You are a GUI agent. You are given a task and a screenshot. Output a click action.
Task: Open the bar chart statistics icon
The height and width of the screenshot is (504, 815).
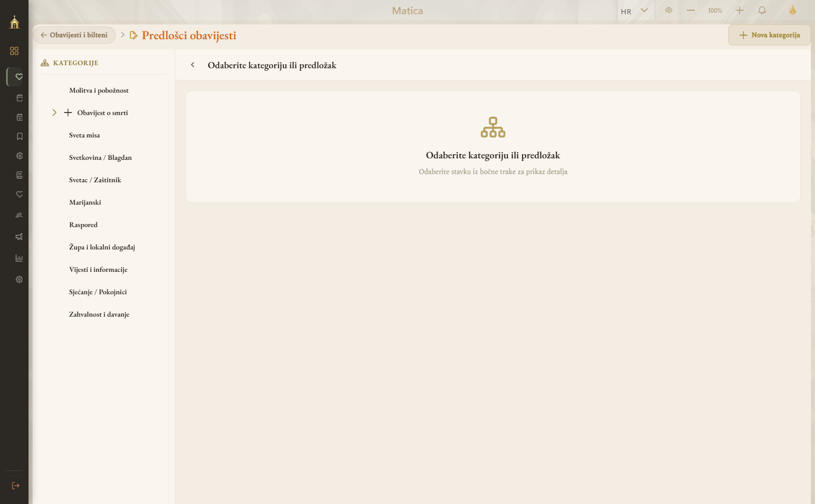tap(19, 258)
